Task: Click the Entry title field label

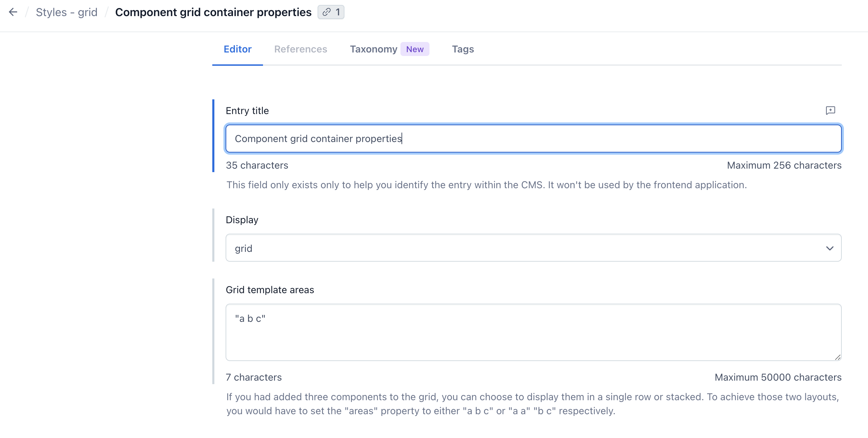Action: [x=247, y=111]
